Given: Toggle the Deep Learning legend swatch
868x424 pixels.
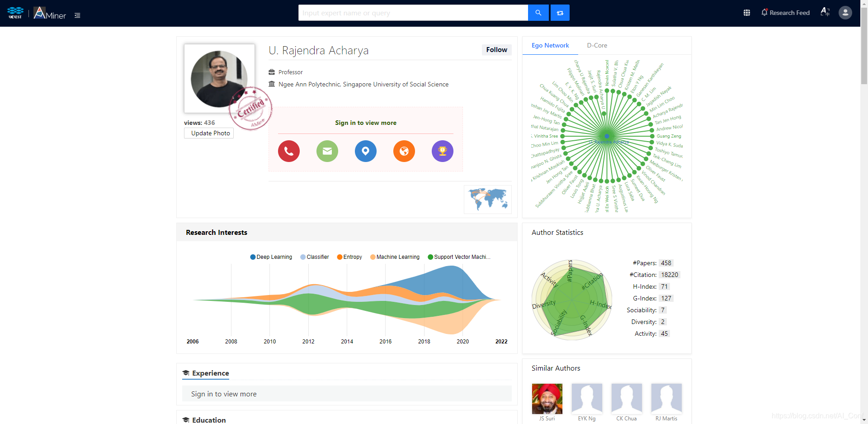Looking at the screenshot, I should (x=253, y=257).
